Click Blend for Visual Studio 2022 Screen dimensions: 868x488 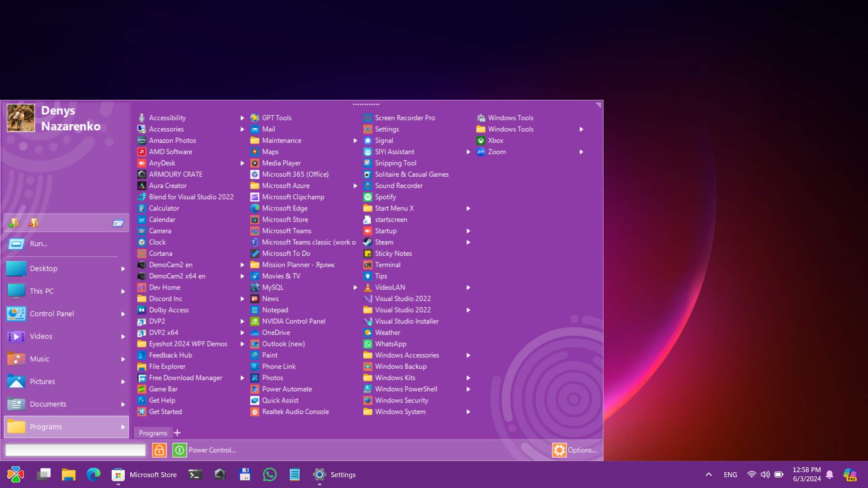tap(186, 197)
